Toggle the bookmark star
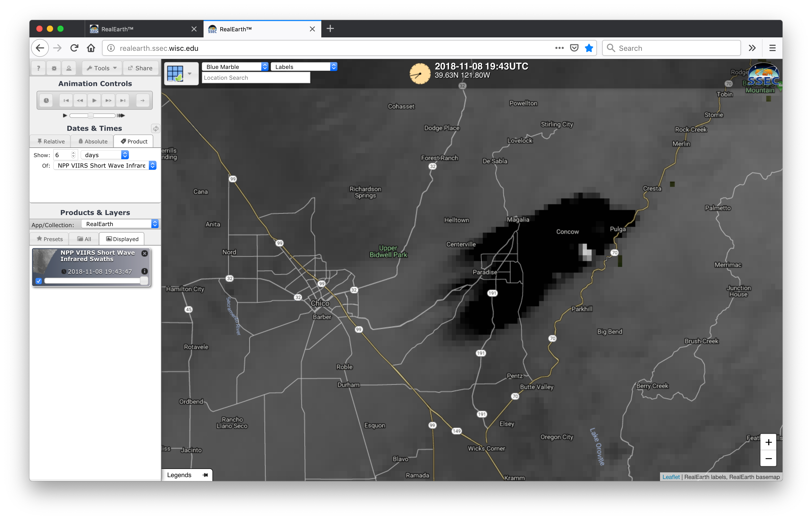The image size is (812, 520). [589, 48]
